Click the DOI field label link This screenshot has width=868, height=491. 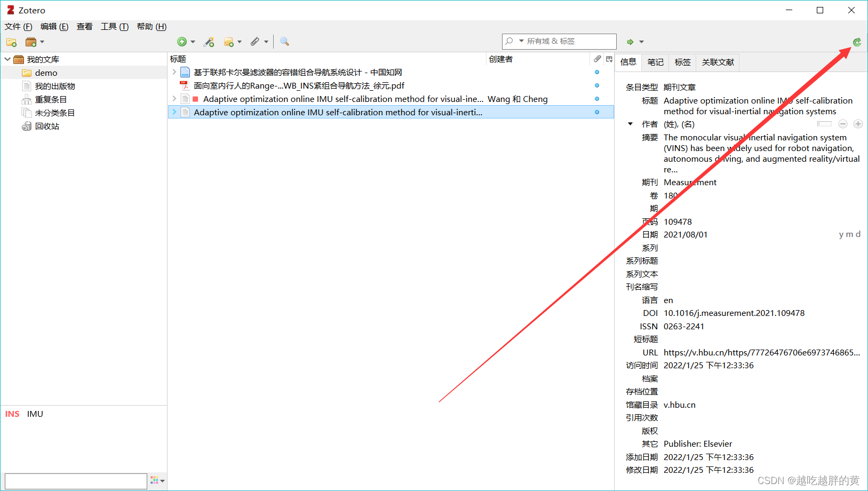[650, 313]
